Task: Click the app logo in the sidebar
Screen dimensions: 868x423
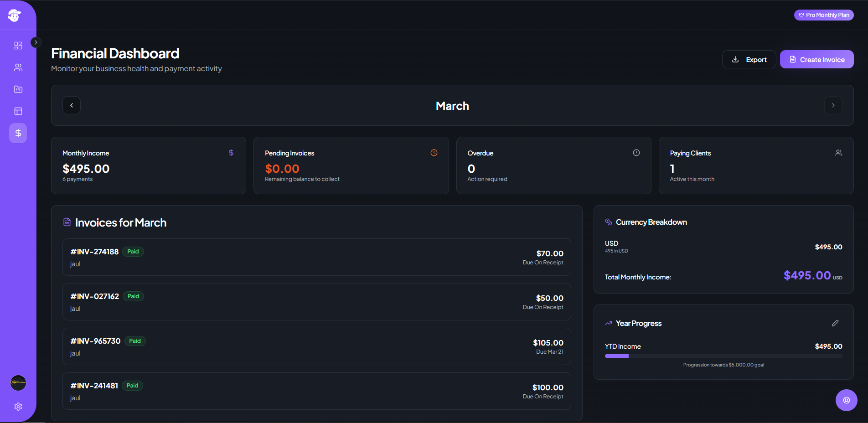Action: tap(15, 15)
